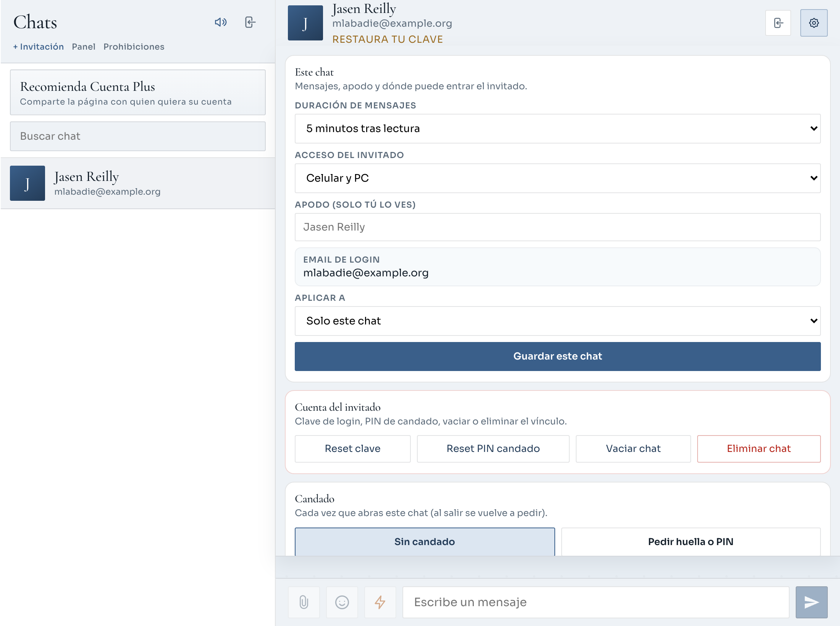Screen dimensions: 840x626
Task: Expand the Aplicar a dropdown
Action: tap(557, 321)
